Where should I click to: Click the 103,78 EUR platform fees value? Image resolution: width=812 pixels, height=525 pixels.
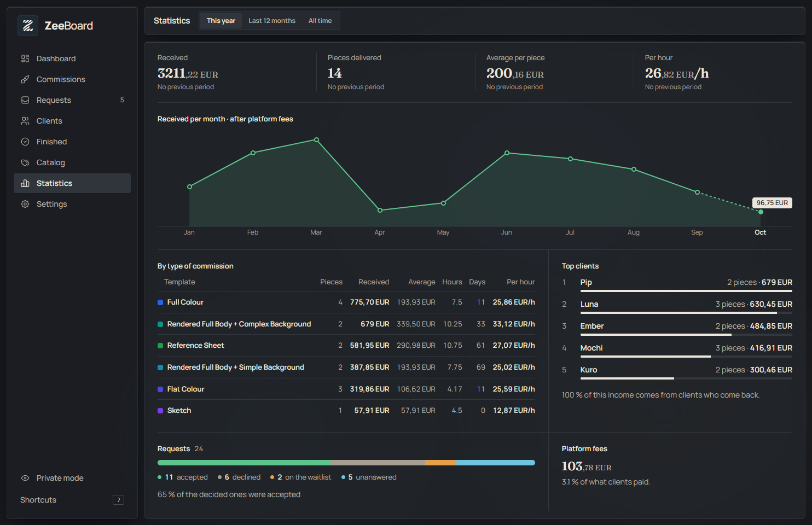click(x=587, y=466)
